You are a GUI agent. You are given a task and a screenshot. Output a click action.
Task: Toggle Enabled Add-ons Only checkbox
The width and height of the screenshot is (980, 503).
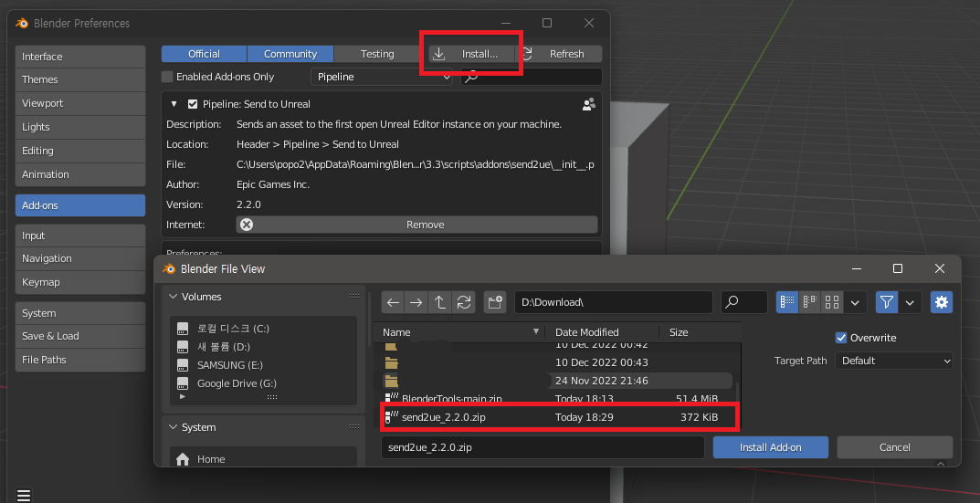(167, 77)
